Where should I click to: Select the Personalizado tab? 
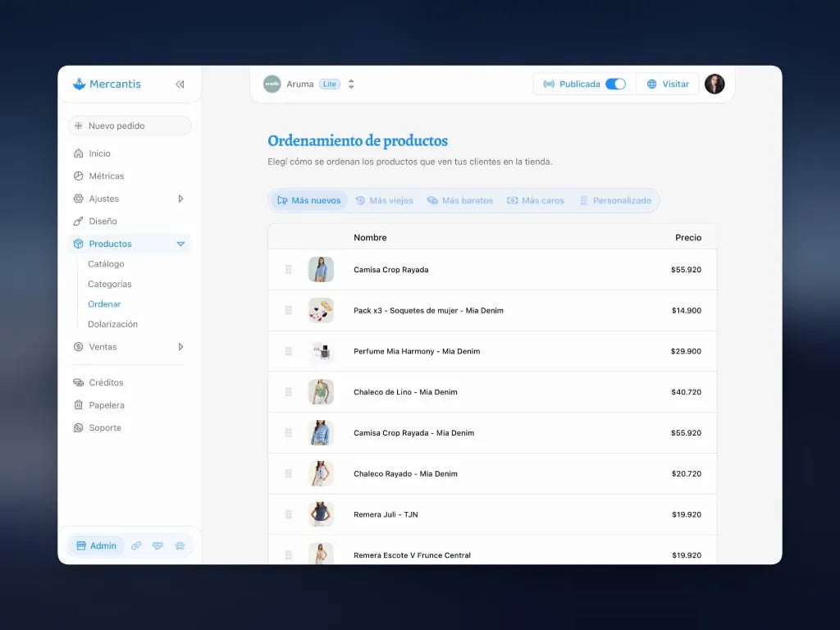click(x=615, y=200)
